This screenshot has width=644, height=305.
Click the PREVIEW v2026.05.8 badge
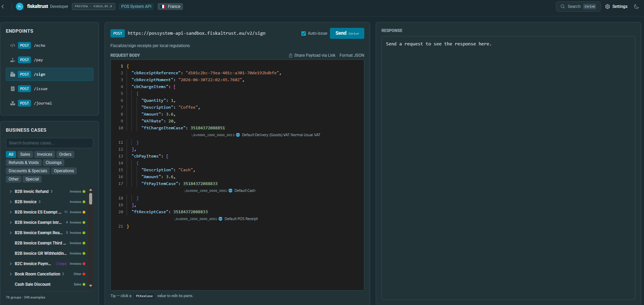coord(94,7)
